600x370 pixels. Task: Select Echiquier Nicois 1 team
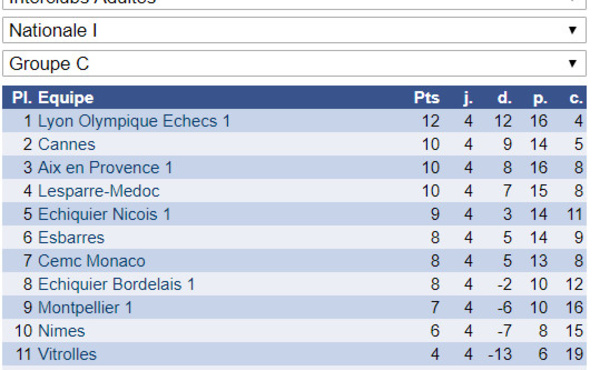(104, 215)
